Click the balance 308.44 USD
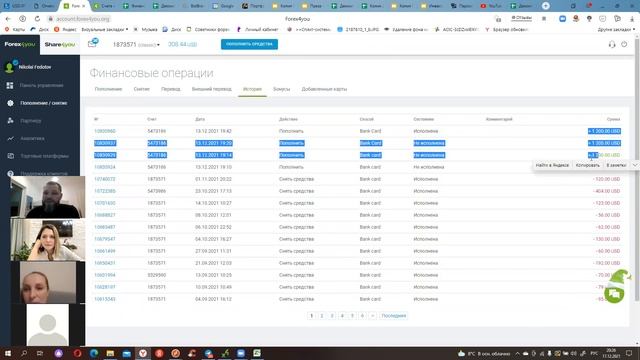This screenshot has height=360, width=640. pyautogui.click(x=182, y=44)
